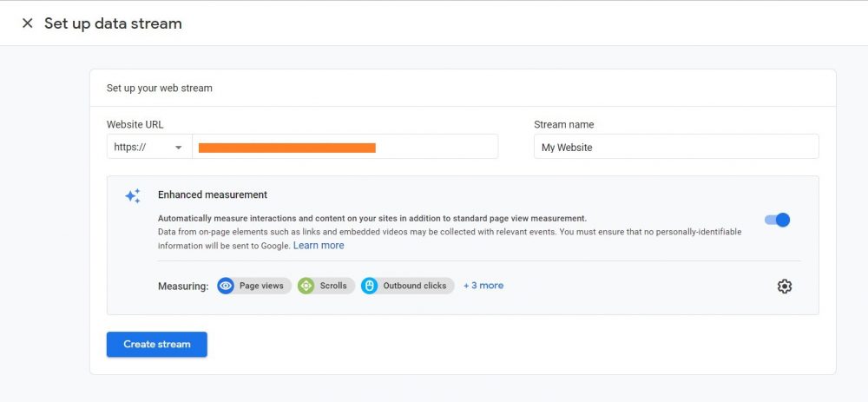This screenshot has width=868, height=402.
Task: Open the https:// protocol dropdown
Action: coord(149,147)
